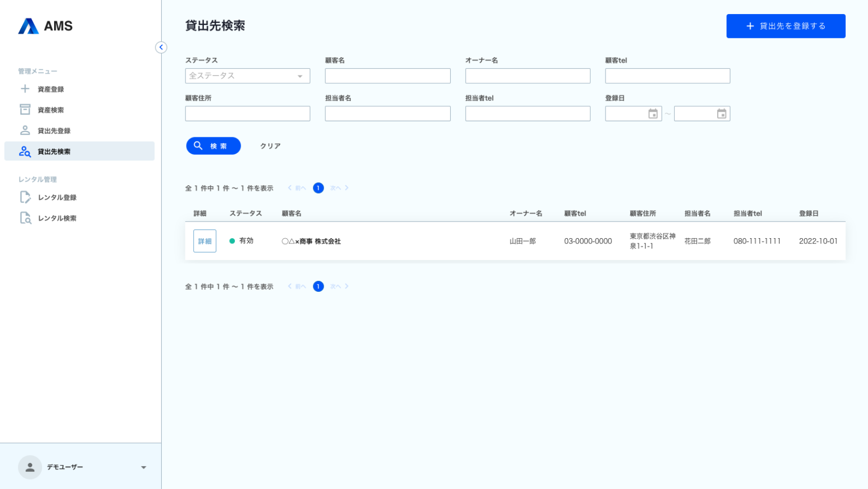This screenshot has width=868, height=489.
Task: Click contact name 花田二郎
Action: pos(698,241)
